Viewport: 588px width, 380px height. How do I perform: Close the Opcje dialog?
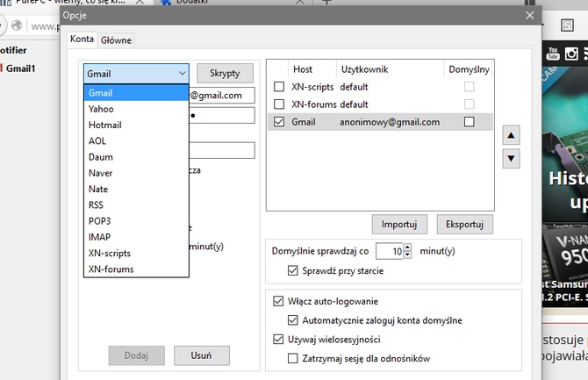tap(529, 16)
